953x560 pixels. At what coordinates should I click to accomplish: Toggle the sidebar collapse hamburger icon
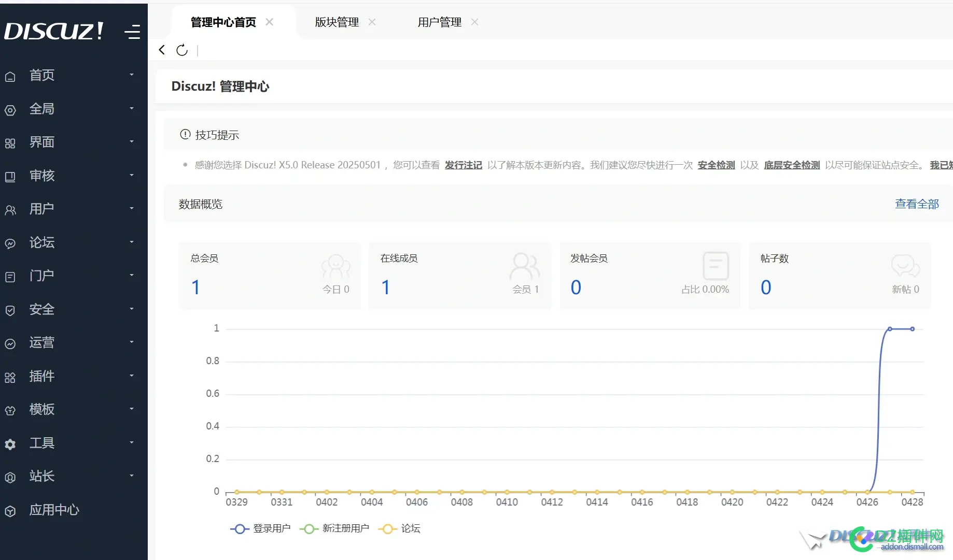point(132,32)
